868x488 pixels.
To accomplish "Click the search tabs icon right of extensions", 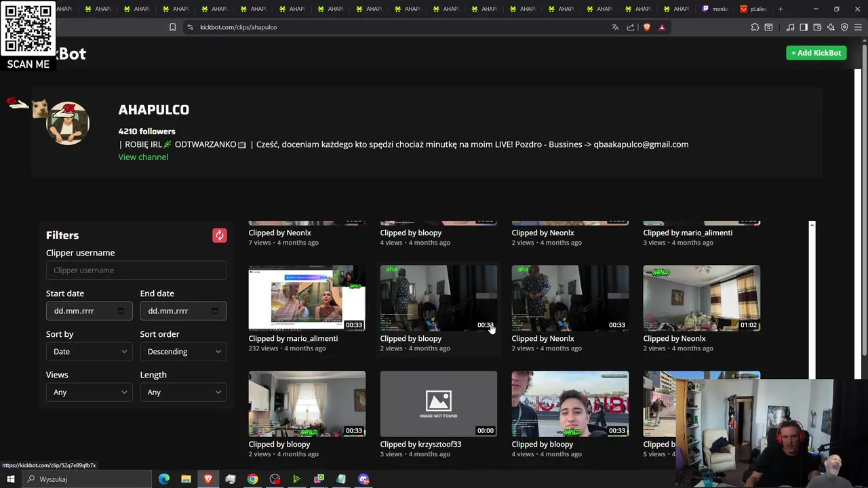I will (x=768, y=27).
